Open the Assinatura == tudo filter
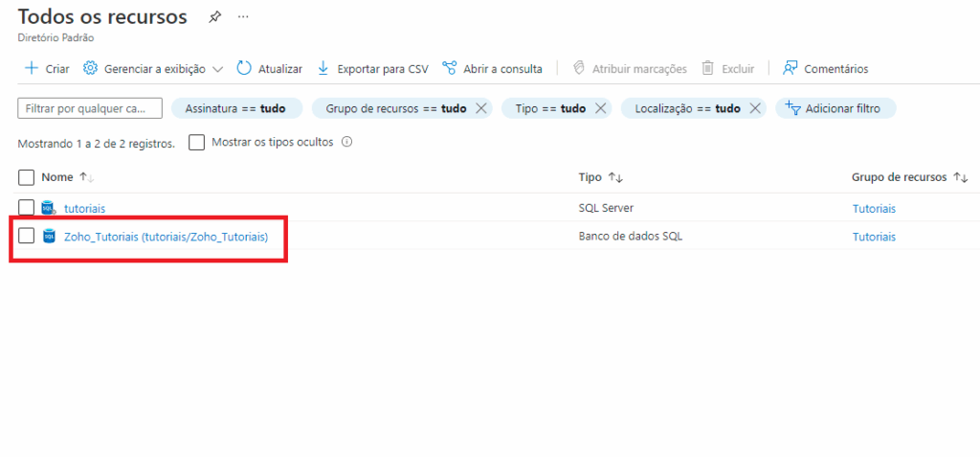 pyautogui.click(x=236, y=108)
